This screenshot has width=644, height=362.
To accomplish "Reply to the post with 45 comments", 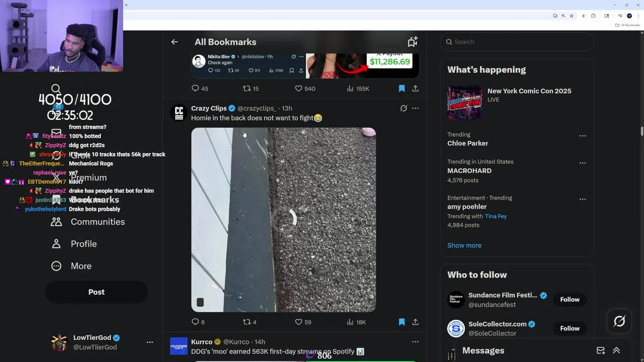I will click(200, 88).
